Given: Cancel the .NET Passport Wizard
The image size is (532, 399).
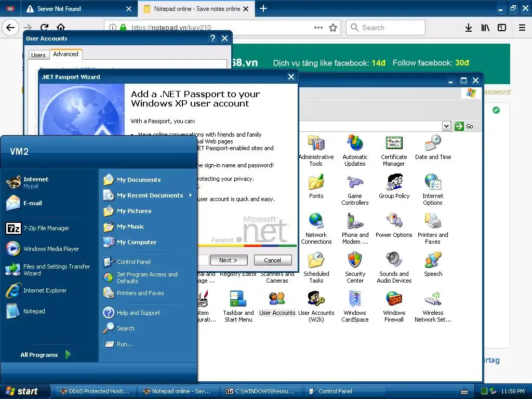Looking at the screenshot, I should (x=272, y=260).
